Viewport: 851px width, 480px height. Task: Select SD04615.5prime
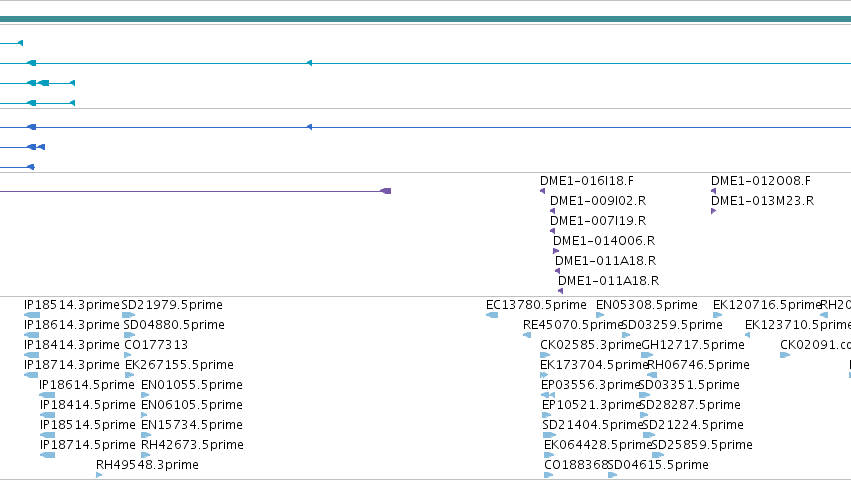(x=659, y=465)
